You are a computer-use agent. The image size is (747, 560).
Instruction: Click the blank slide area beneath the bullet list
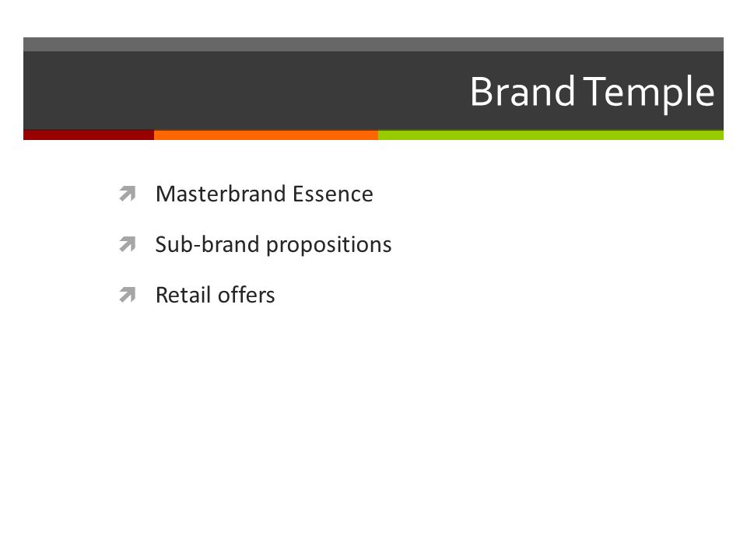[373, 429]
